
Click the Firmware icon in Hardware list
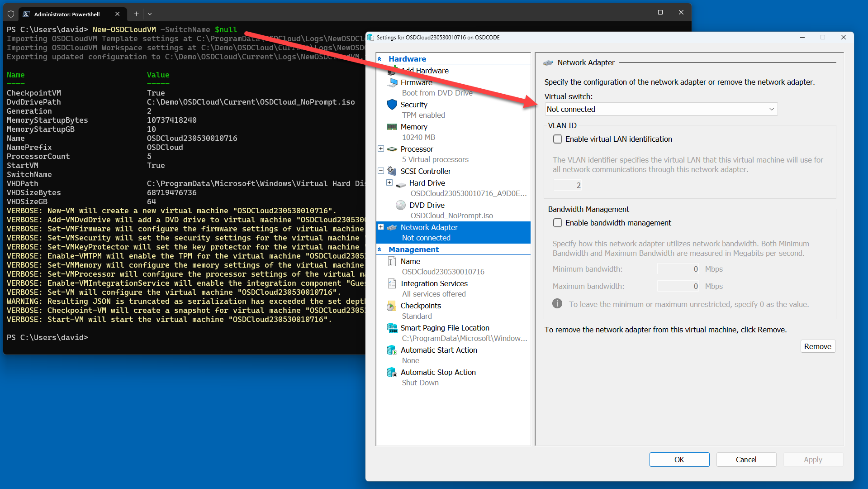(x=393, y=82)
